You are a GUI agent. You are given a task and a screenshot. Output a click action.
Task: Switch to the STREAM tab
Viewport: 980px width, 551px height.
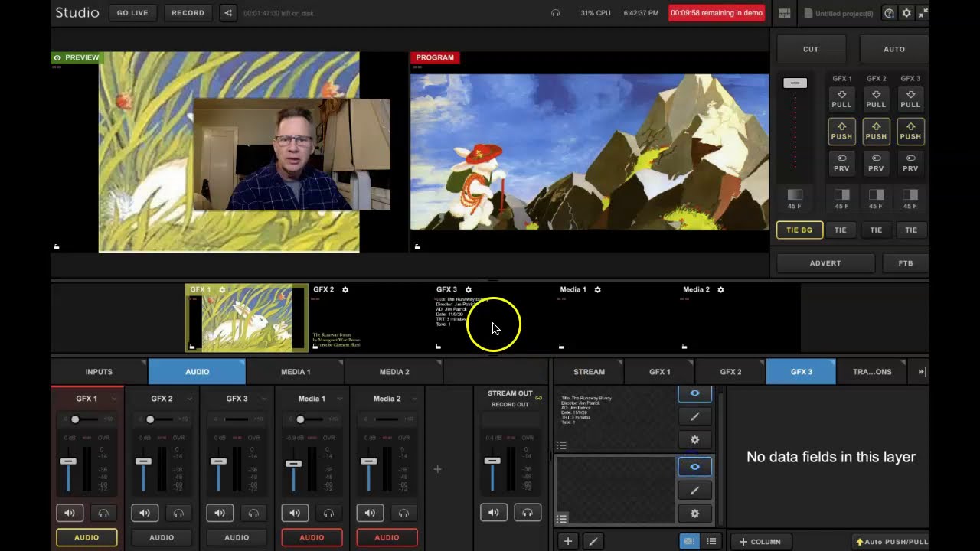click(589, 372)
